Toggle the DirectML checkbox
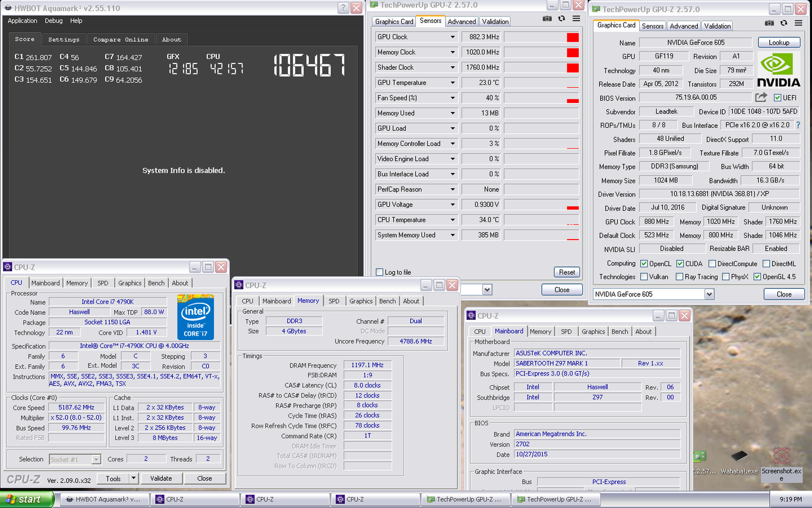Screen dimensions: 812x508 pos(766,264)
